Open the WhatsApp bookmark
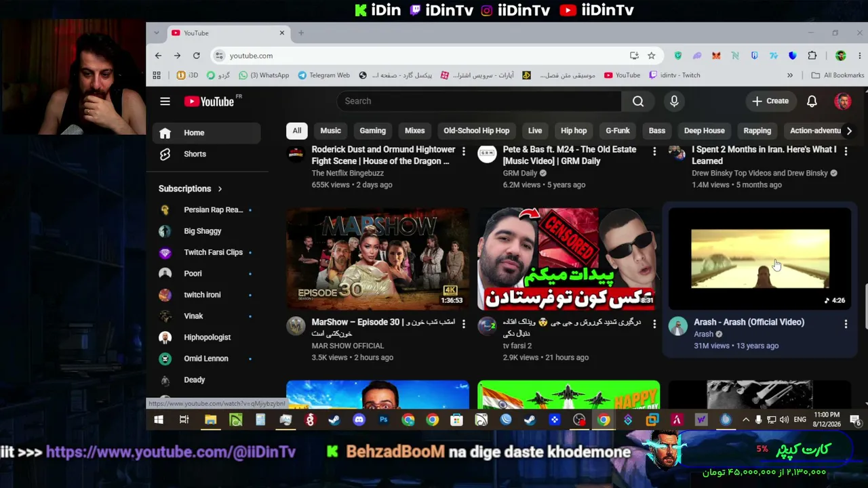 264,75
